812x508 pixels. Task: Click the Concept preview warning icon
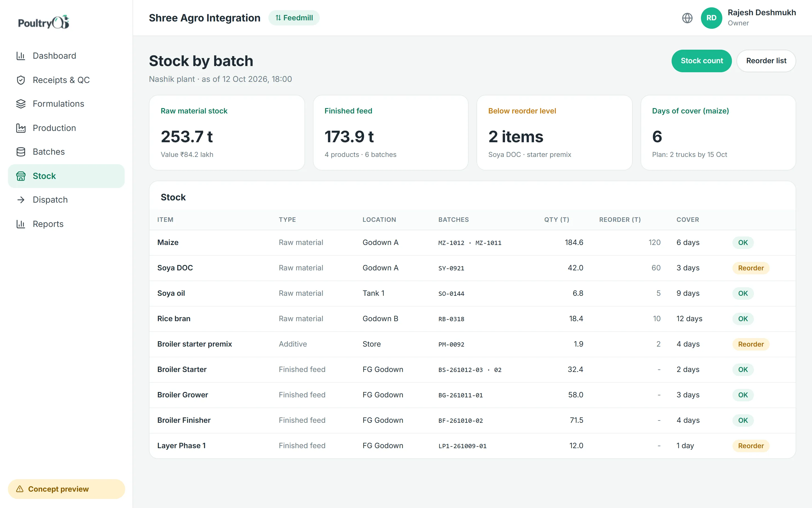coord(20,489)
